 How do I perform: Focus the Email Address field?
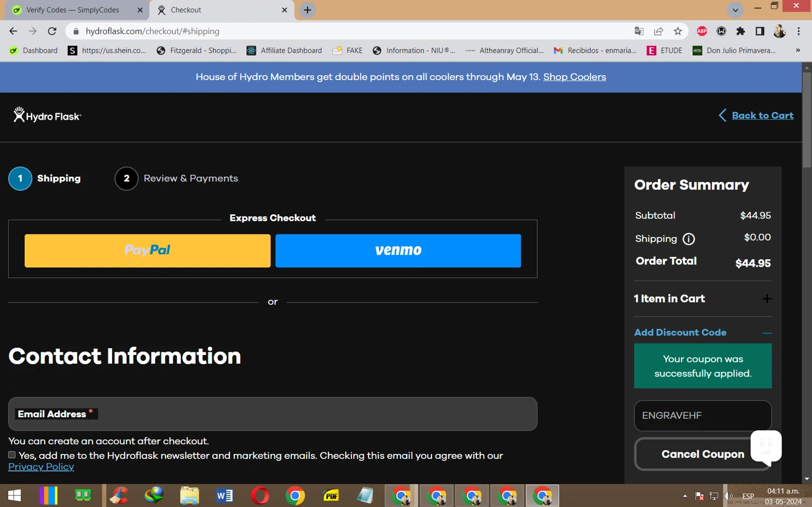pos(273,414)
